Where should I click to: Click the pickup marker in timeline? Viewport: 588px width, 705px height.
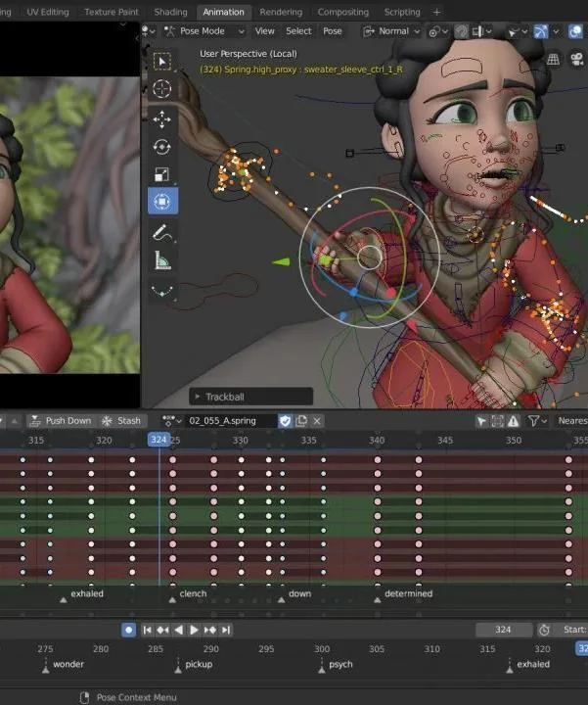pos(178,670)
